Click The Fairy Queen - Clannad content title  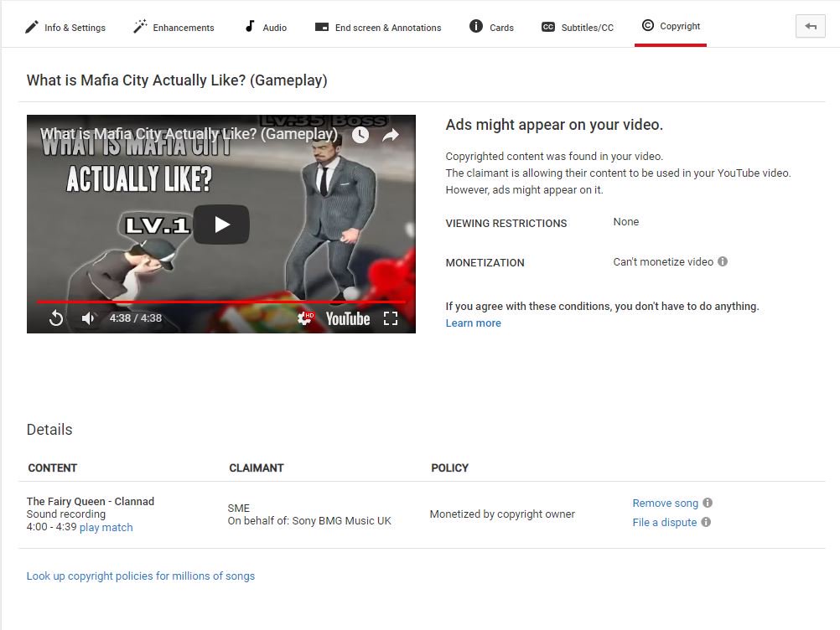point(91,502)
